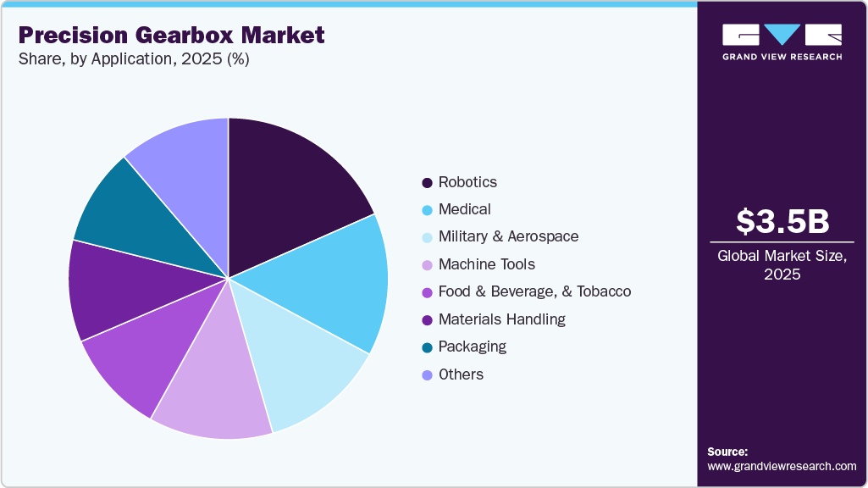Open the www.grandviewresearch.com source link
The height and width of the screenshot is (488, 868).
click(x=782, y=467)
